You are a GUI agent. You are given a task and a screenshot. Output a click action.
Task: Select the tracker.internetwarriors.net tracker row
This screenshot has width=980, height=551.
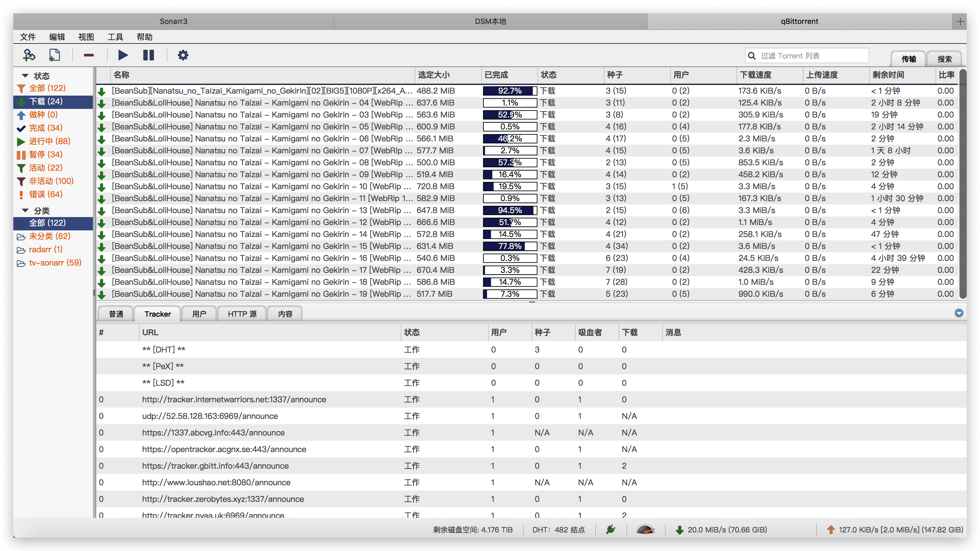(x=531, y=400)
